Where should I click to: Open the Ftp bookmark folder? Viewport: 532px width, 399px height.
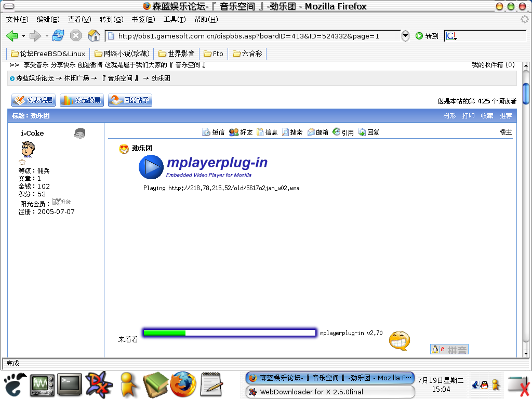click(214, 54)
